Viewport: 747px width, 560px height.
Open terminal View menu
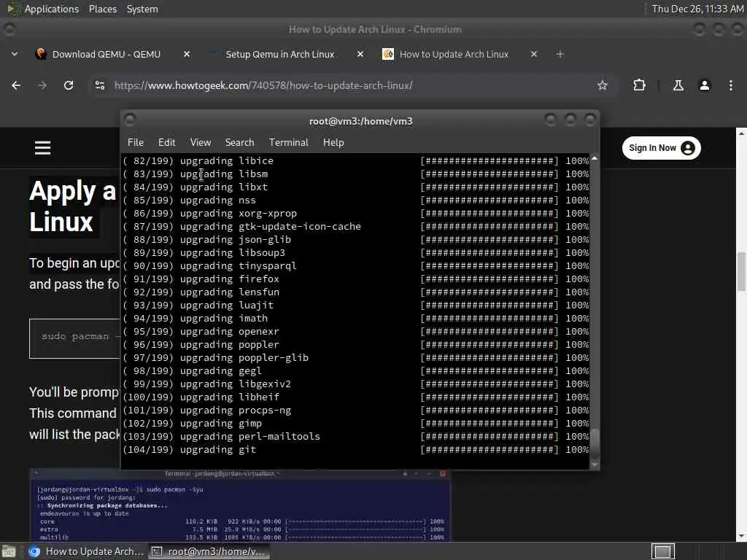[x=201, y=142]
